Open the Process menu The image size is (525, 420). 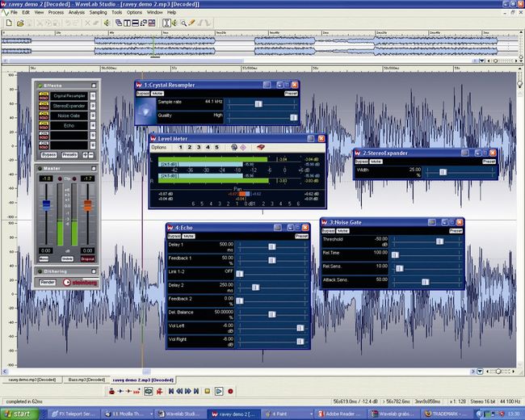56,13
